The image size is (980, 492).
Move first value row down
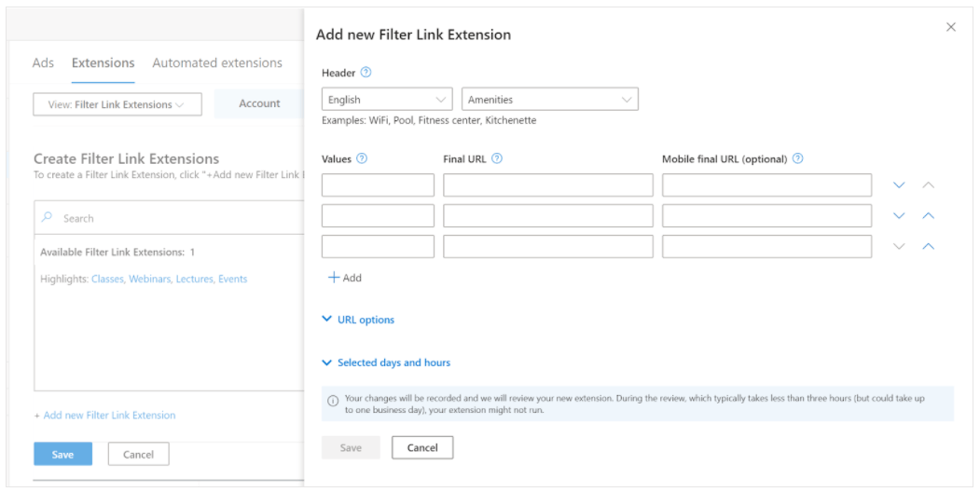tap(900, 184)
